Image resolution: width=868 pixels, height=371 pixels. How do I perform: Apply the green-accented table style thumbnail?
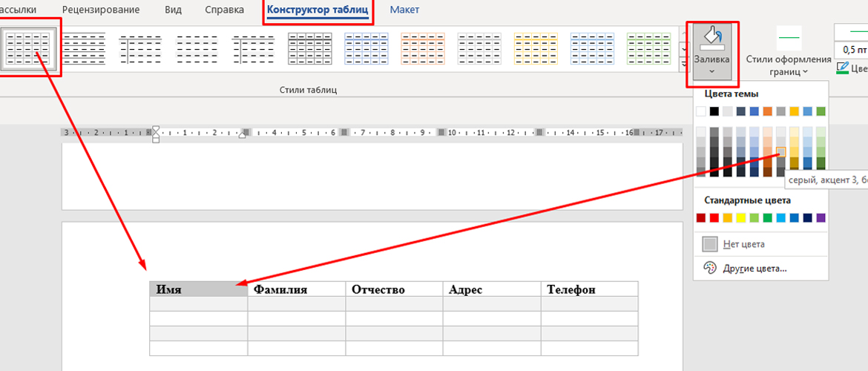pos(648,50)
